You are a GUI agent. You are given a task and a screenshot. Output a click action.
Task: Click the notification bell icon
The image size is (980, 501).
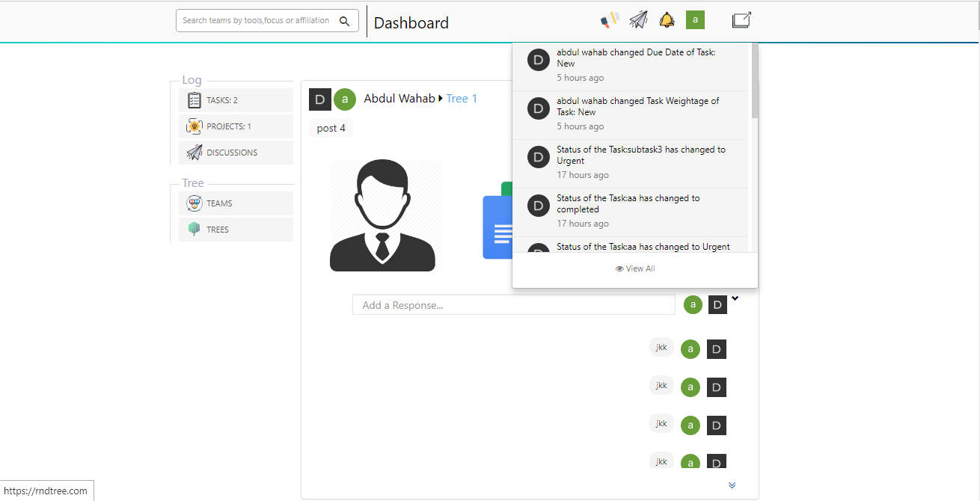coord(667,20)
